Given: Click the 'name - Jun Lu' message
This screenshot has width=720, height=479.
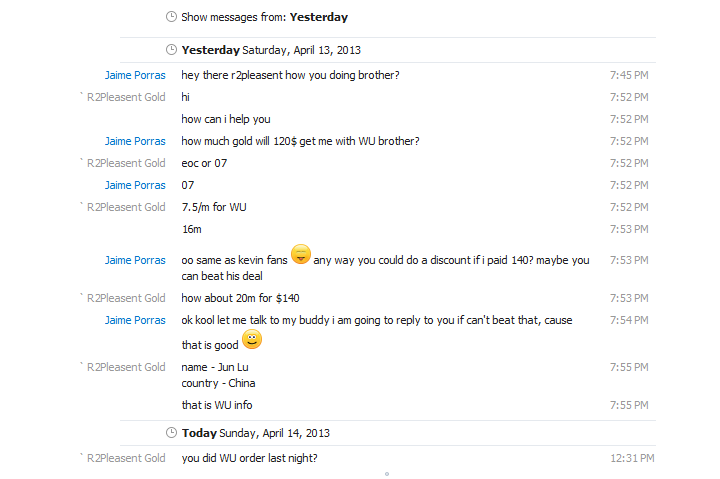Looking at the screenshot, I should pos(215,367).
